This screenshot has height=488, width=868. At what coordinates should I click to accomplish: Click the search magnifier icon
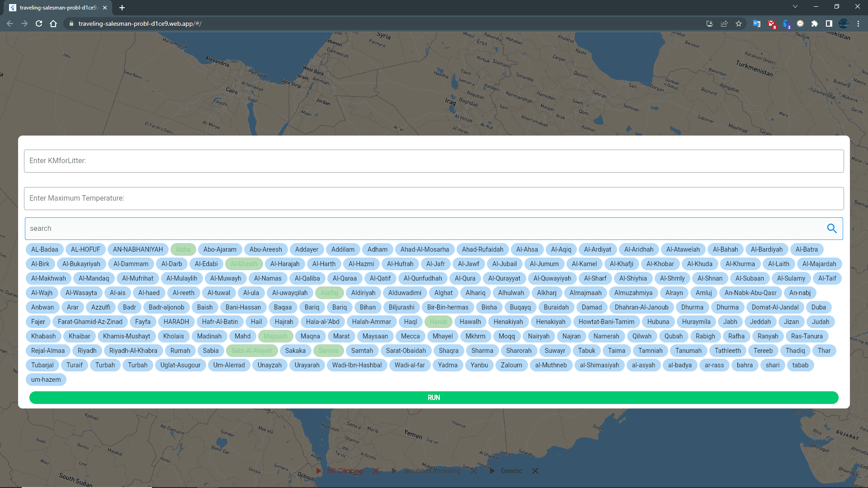[x=832, y=229]
